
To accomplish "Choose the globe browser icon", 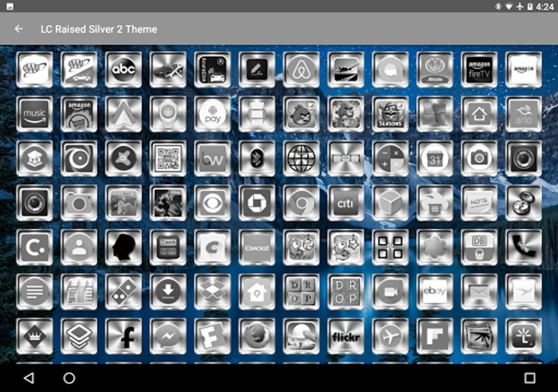I will (x=301, y=159).
